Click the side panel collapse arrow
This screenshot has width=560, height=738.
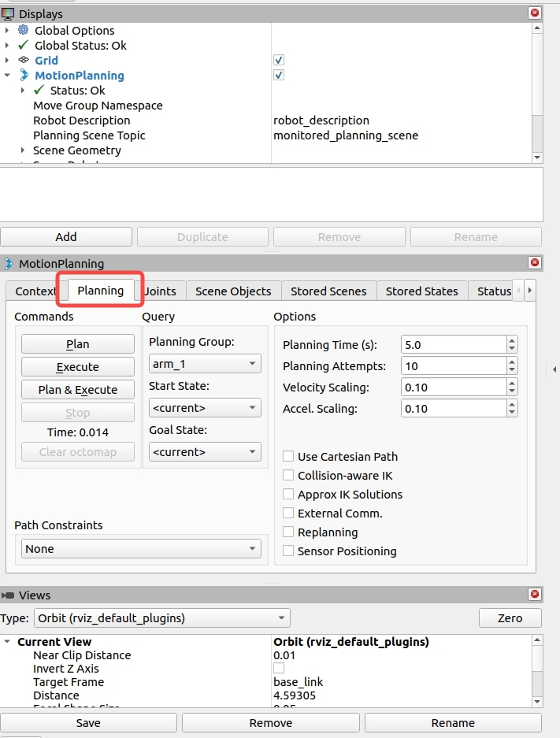(x=554, y=369)
